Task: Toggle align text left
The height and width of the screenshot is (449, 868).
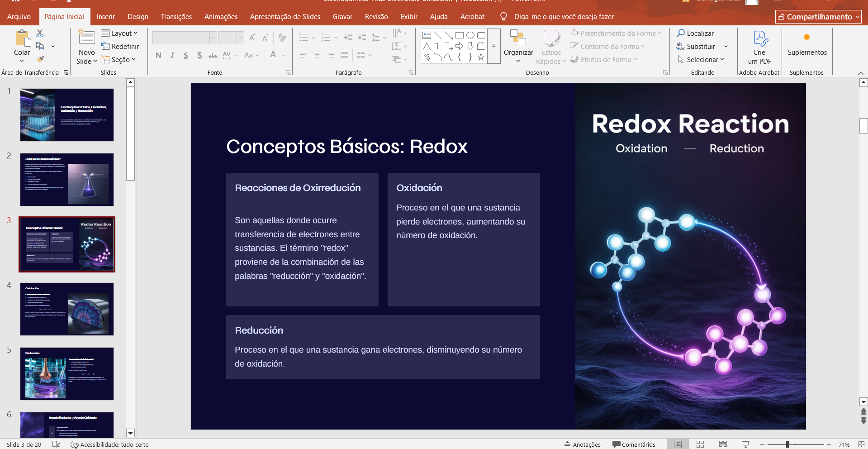Action: [304, 55]
